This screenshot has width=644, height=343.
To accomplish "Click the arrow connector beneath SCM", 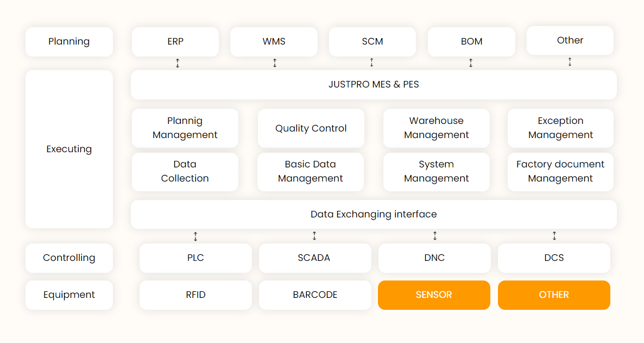I will 372,63.
